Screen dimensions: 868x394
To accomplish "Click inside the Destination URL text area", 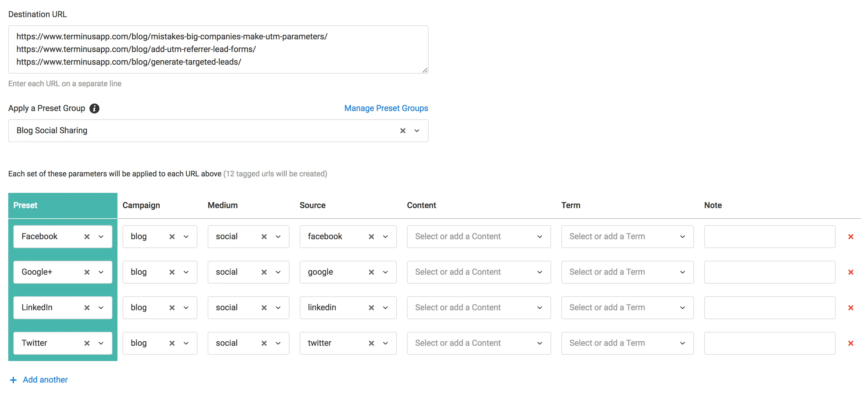I will pos(218,49).
